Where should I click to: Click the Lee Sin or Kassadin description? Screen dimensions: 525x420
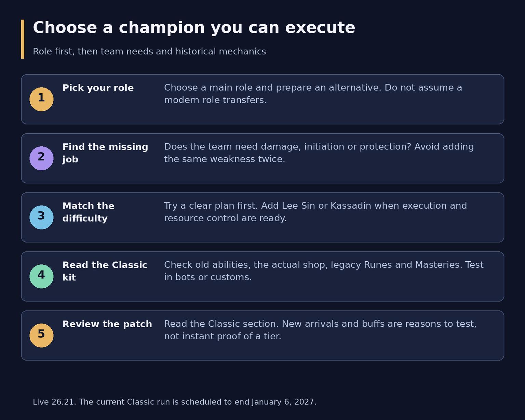[315, 212]
